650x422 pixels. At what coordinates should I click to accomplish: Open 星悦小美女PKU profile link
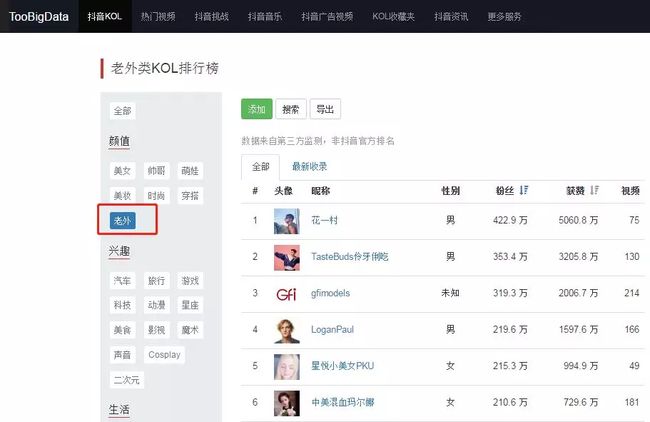[x=342, y=366]
